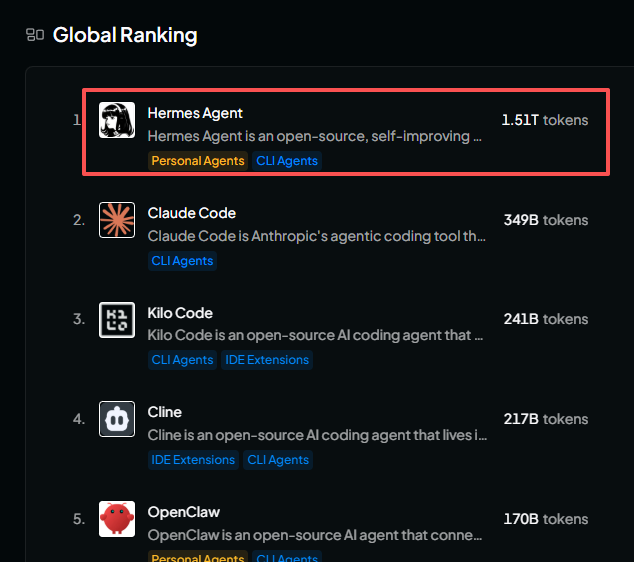Click the Hermes Agent description text
Image resolution: width=634 pixels, height=562 pixels.
[315, 136]
